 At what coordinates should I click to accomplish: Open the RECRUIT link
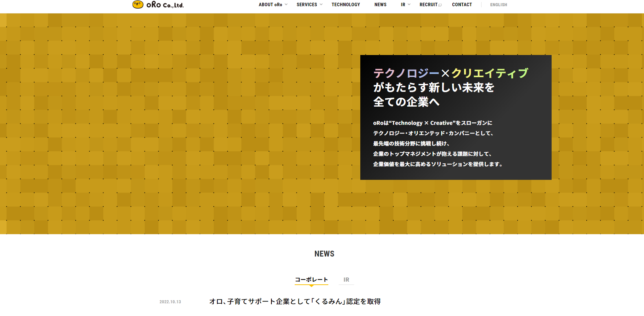pos(428,5)
